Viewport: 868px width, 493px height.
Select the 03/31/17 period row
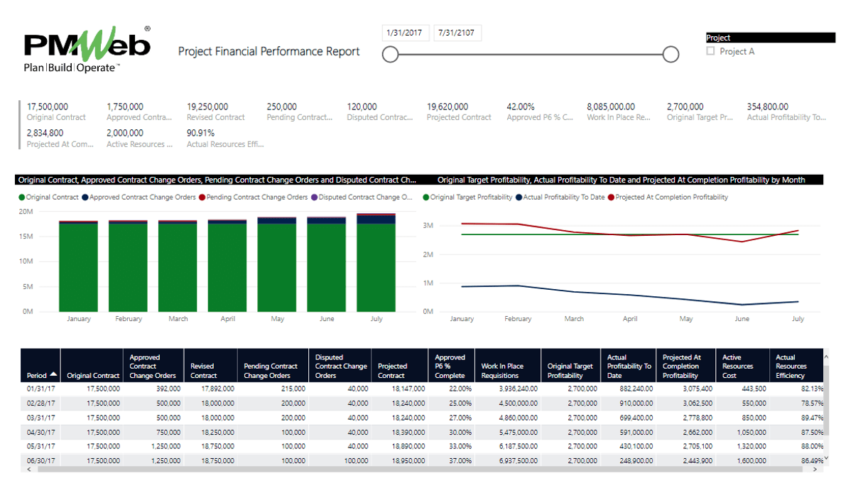422,417
